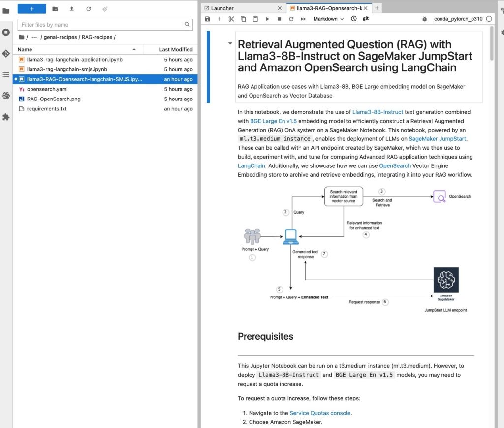Go to root folder via breadcrumb icon
Image resolution: width=504 pixels, height=428 pixels.
[22, 37]
